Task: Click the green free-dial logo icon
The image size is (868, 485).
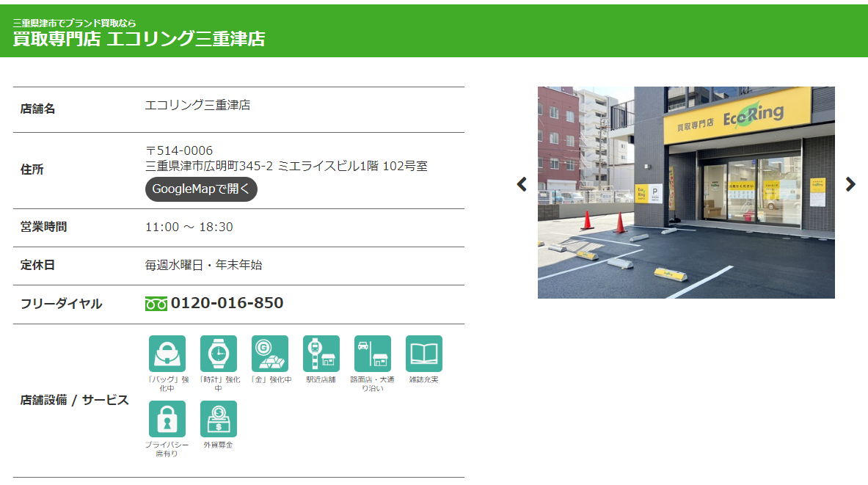Action: 156,304
